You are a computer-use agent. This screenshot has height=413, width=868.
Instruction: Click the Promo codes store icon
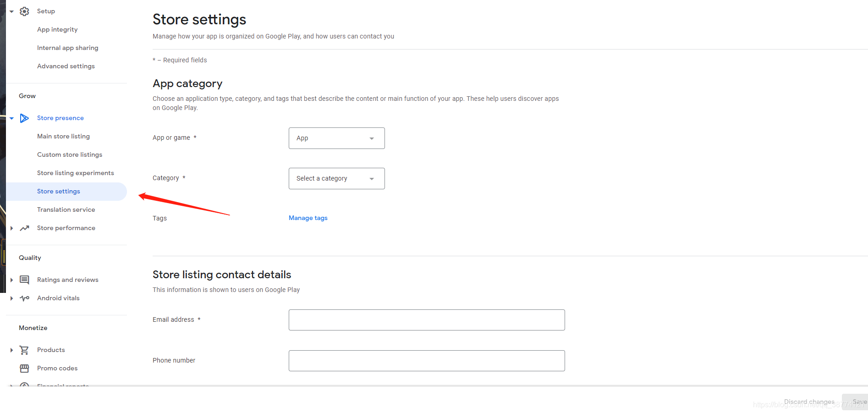point(24,369)
